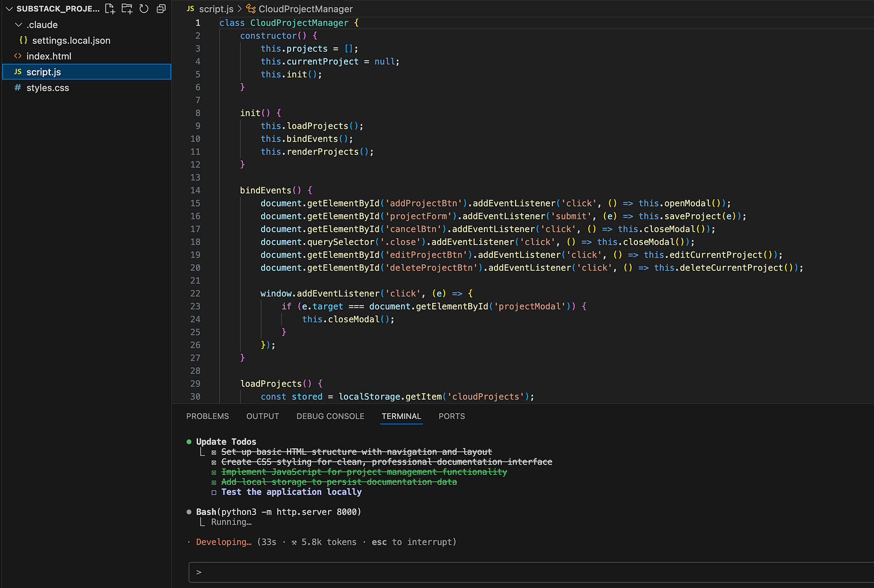This screenshot has width=874, height=588.
Task: Click unchecked box beside 'Test the application locally'
Action: [x=214, y=493]
